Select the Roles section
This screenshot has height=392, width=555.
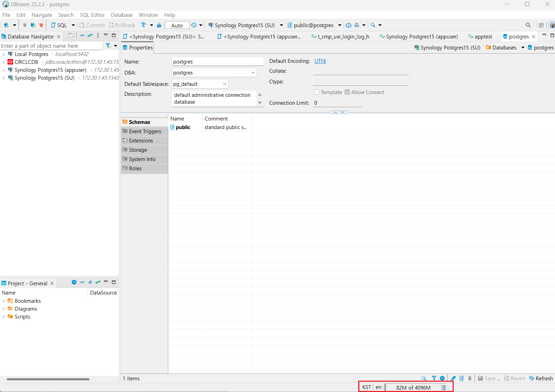(145, 169)
